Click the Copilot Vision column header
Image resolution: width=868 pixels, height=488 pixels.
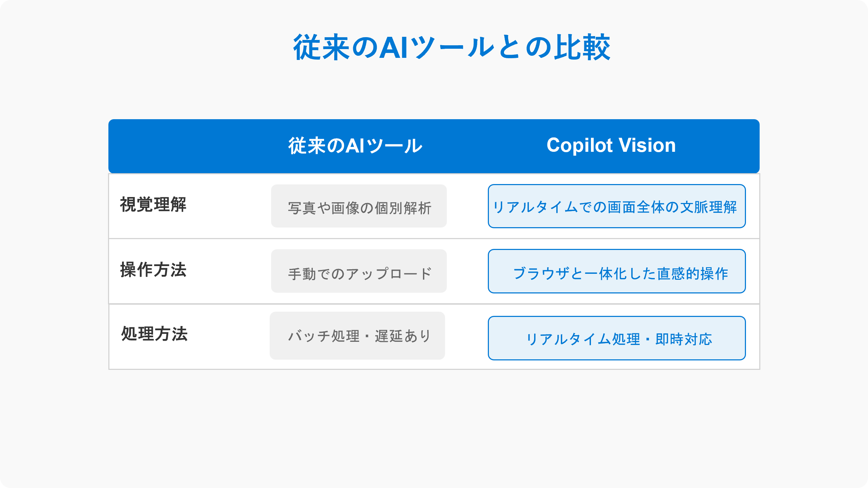(x=611, y=145)
